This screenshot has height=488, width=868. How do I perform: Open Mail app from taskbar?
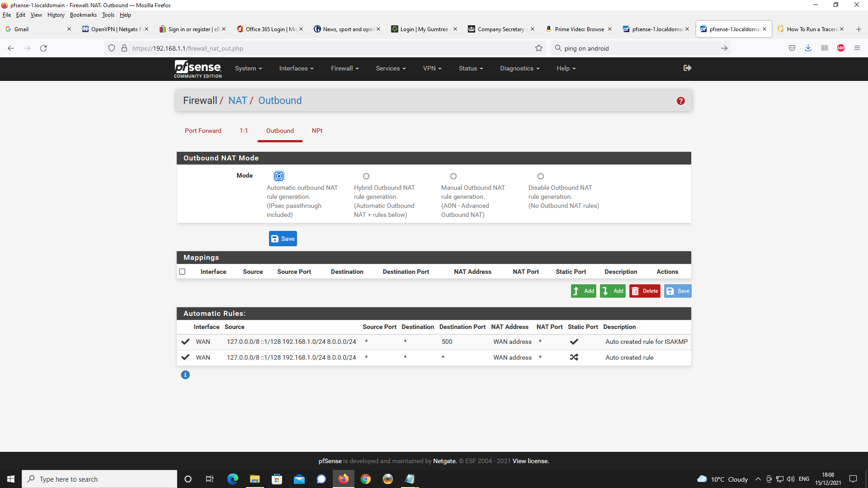pos(299,479)
